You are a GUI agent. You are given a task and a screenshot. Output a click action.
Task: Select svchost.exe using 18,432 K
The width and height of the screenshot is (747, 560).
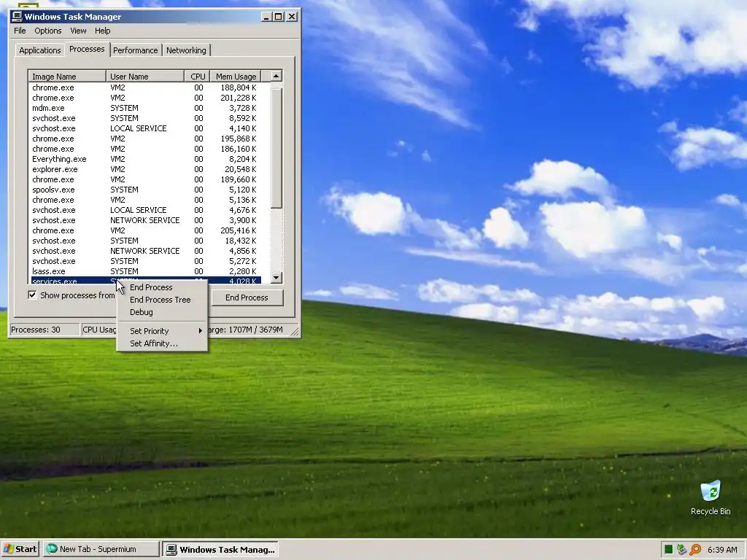(x=145, y=241)
